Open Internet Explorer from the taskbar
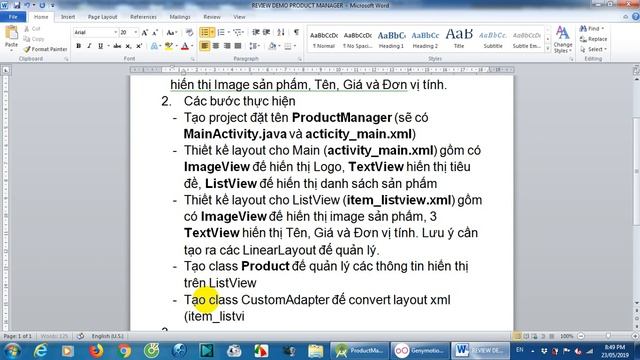The width and height of the screenshot is (640, 360). pos(40,351)
